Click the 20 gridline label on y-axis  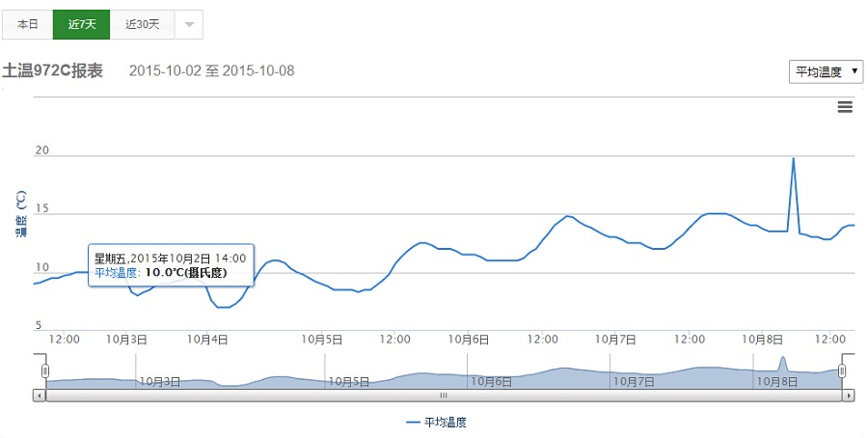[x=42, y=151]
